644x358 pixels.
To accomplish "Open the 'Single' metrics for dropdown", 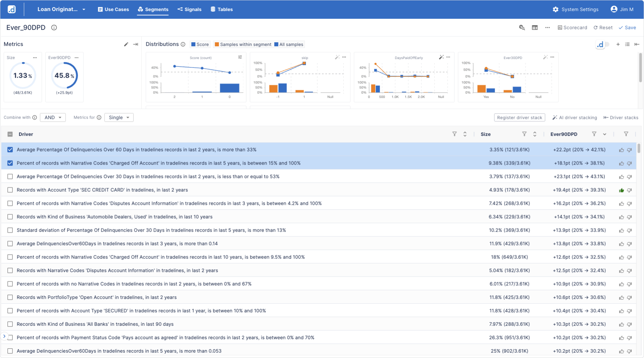I will pos(119,118).
